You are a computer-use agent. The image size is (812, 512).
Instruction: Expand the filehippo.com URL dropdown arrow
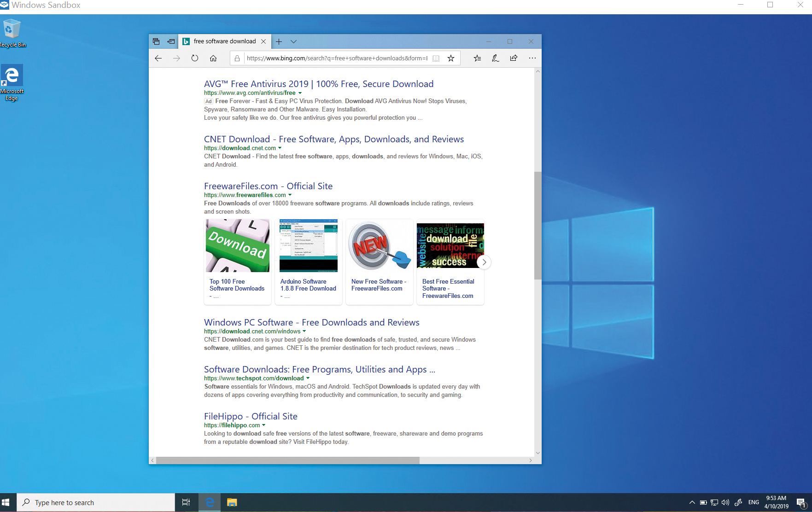264,425
